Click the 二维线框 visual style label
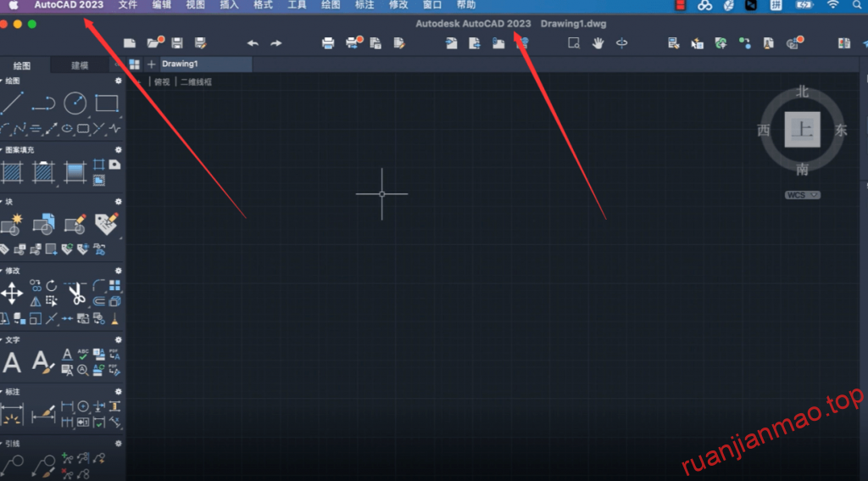 coord(196,82)
